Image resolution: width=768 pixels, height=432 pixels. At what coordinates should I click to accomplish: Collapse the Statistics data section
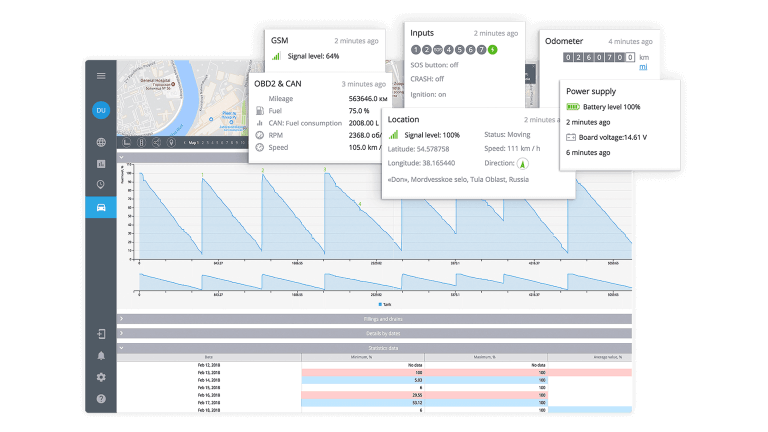coord(375,346)
